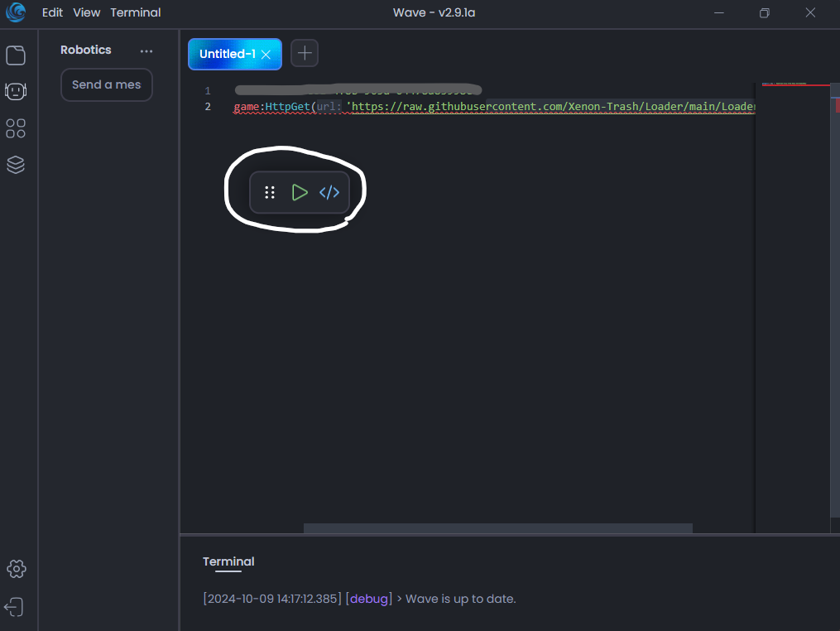Add a new tab with plus button
Image resolution: width=840 pixels, height=631 pixels.
click(305, 53)
